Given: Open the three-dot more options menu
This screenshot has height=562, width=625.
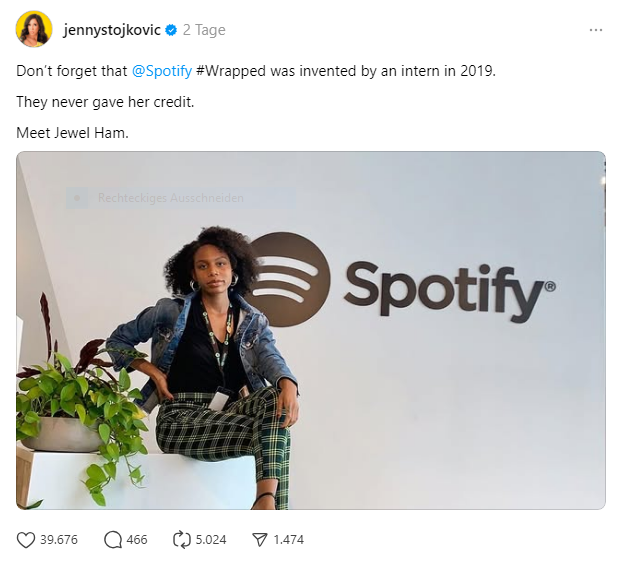Looking at the screenshot, I should (596, 30).
